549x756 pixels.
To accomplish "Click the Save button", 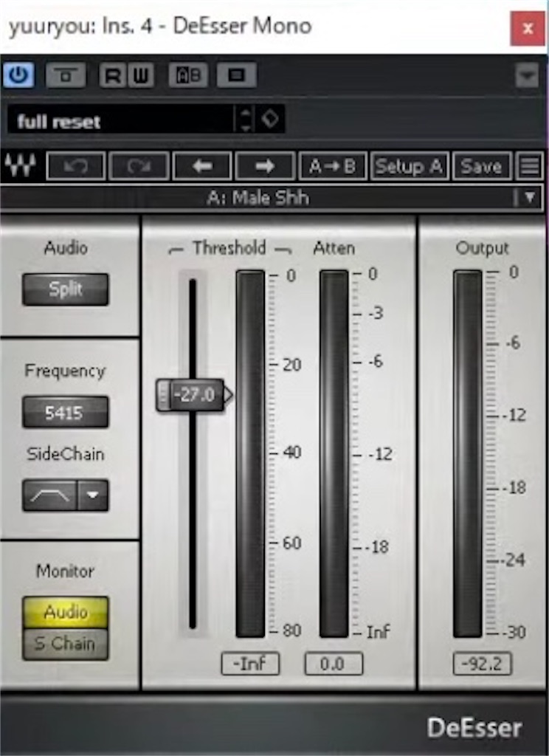I will click(x=482, y=166).
